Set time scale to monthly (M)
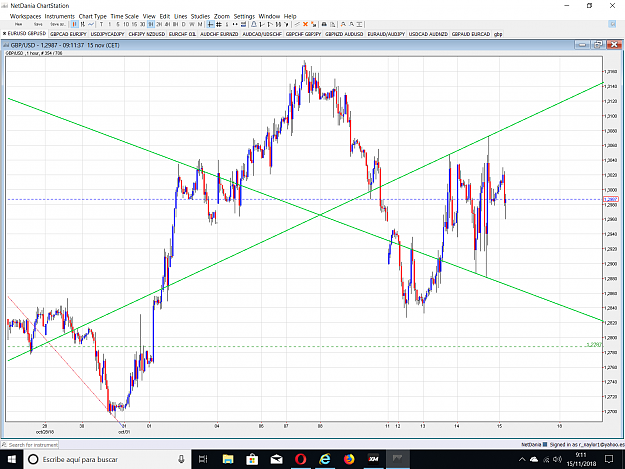 coord(200,24)
